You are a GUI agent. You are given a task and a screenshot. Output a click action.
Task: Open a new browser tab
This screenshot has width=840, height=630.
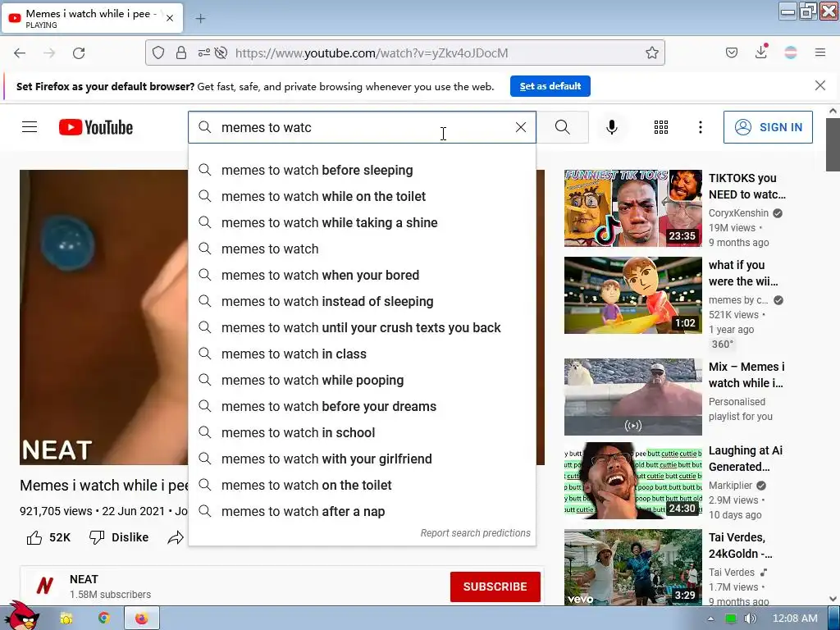[x=200, y=19]
